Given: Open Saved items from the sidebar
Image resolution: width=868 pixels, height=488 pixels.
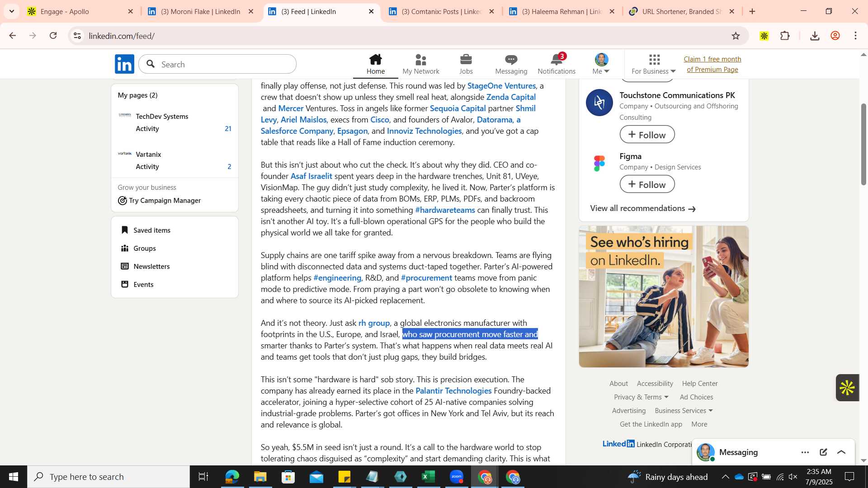Looking at the screenshot, I should coord(146,230).
